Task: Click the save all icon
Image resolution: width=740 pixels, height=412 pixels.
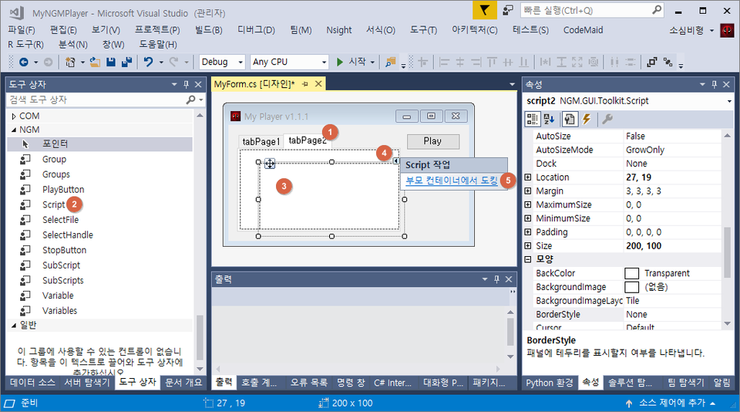Action: click(126, 62)
